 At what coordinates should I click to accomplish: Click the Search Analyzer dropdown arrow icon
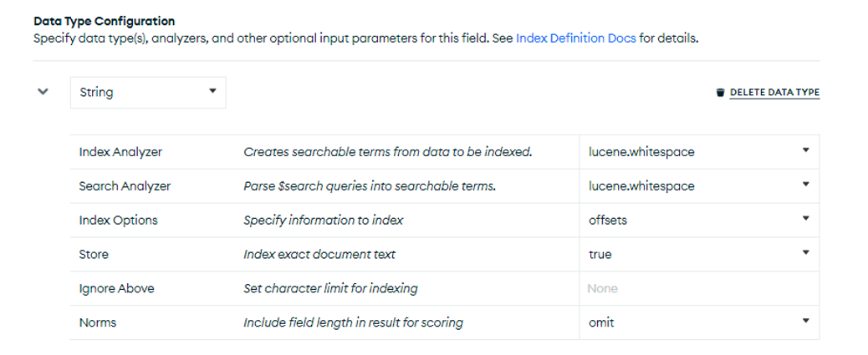pos(806,184)
